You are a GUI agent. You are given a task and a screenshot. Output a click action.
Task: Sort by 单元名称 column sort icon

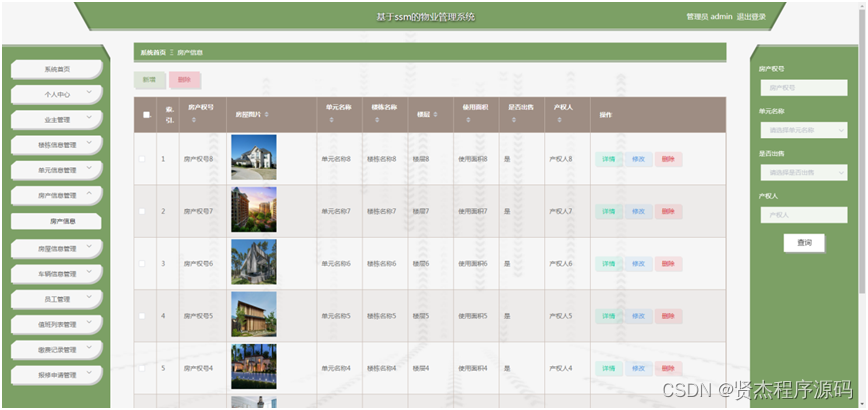331,120
